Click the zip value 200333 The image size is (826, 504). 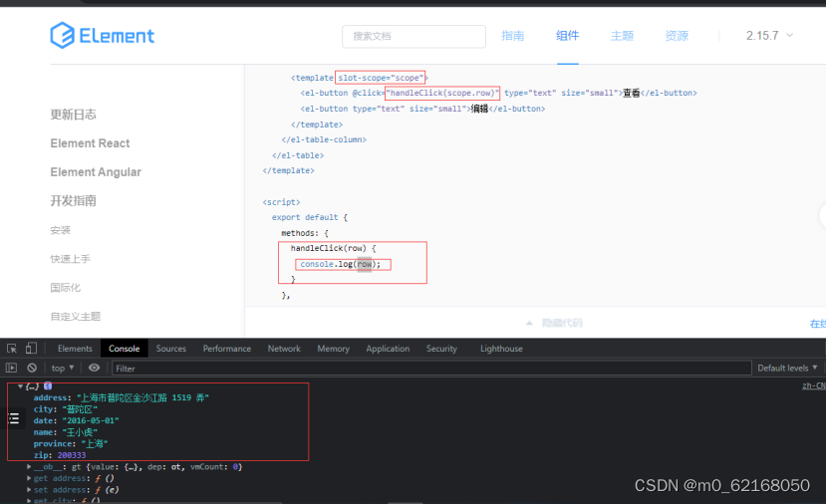[72, 455]
